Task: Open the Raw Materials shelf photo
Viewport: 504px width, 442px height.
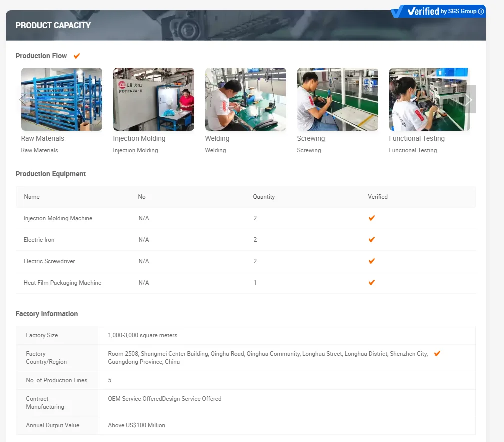Action: tap(62, 99)
